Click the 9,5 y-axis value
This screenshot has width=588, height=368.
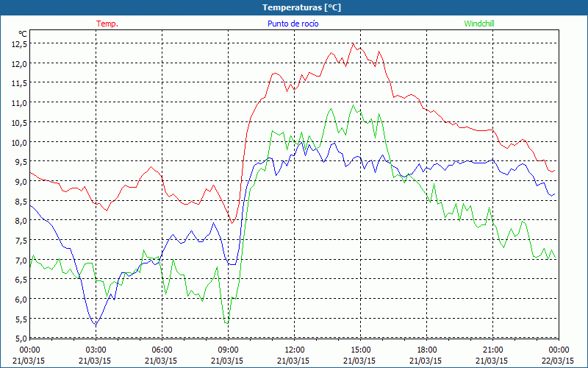point(21,162)
